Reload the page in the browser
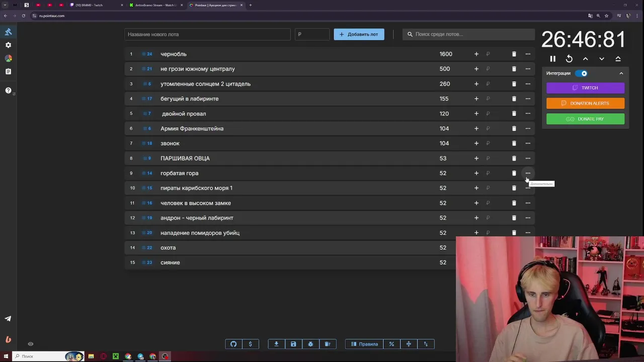Viewport: 644px width, 362px height. pyautogui.click(x=23, y=16)
